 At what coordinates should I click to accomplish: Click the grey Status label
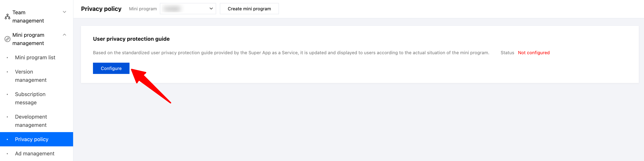507,53
